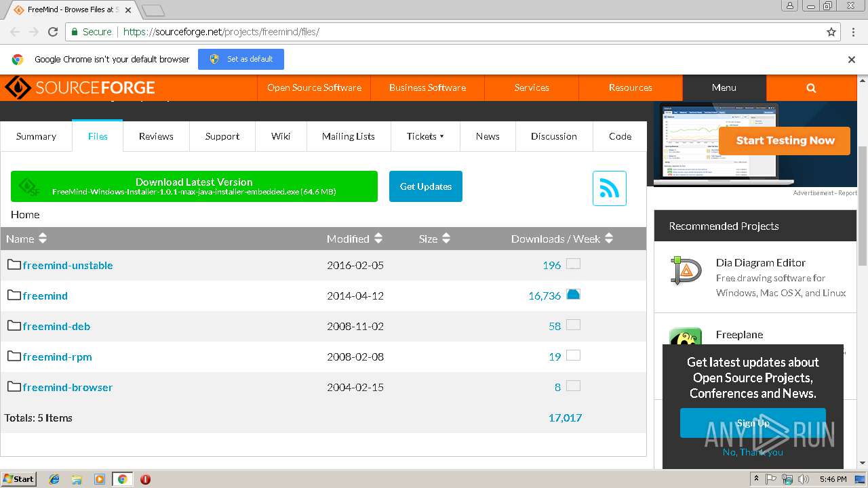868x488 pixels.
Task: Open the Business Software menu
Action: [x=427, y=87]
